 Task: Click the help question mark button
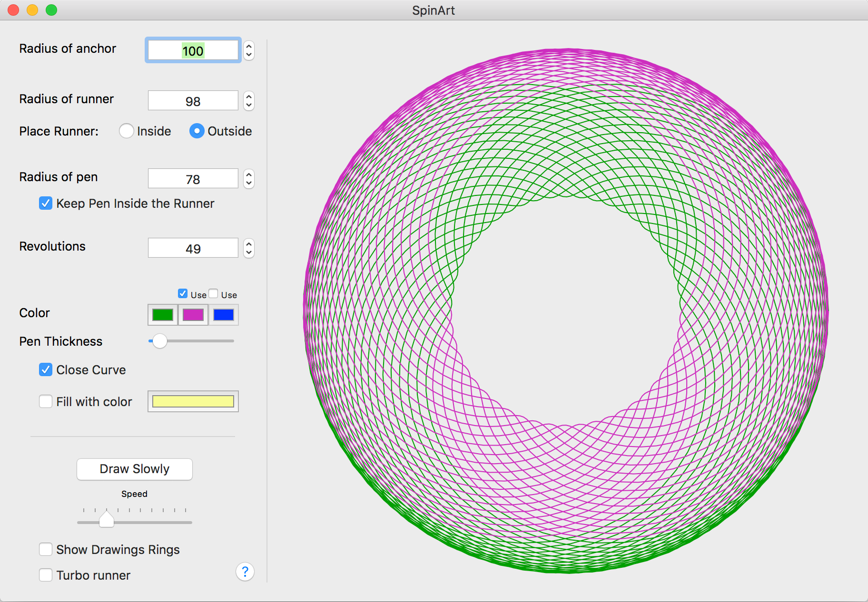245,572
